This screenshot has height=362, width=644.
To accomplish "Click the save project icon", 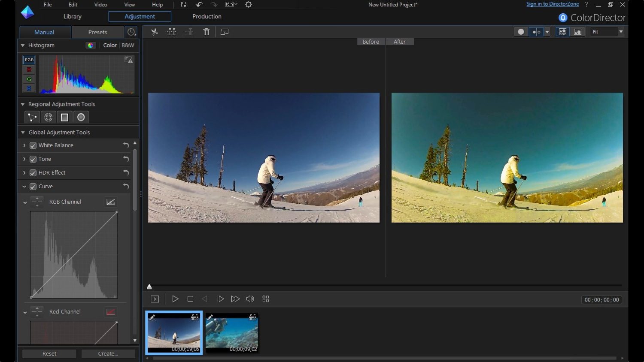I will (x=184, y=5).
